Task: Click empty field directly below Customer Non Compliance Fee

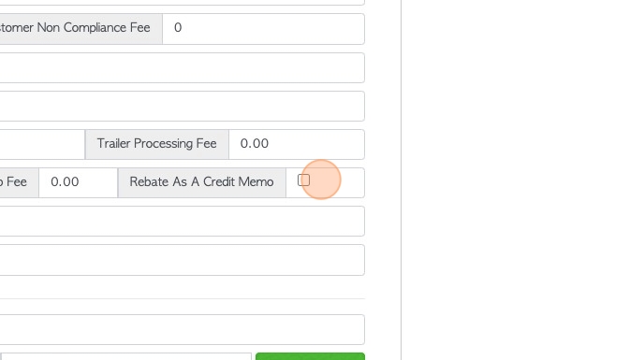Action: (x=182, y=67)
